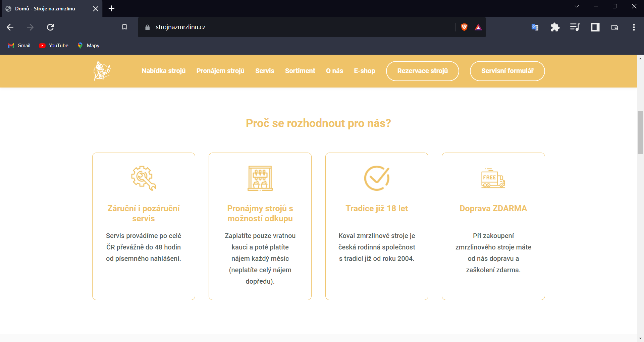Click the checkmark circle tradition icon

tap(377, 178)
